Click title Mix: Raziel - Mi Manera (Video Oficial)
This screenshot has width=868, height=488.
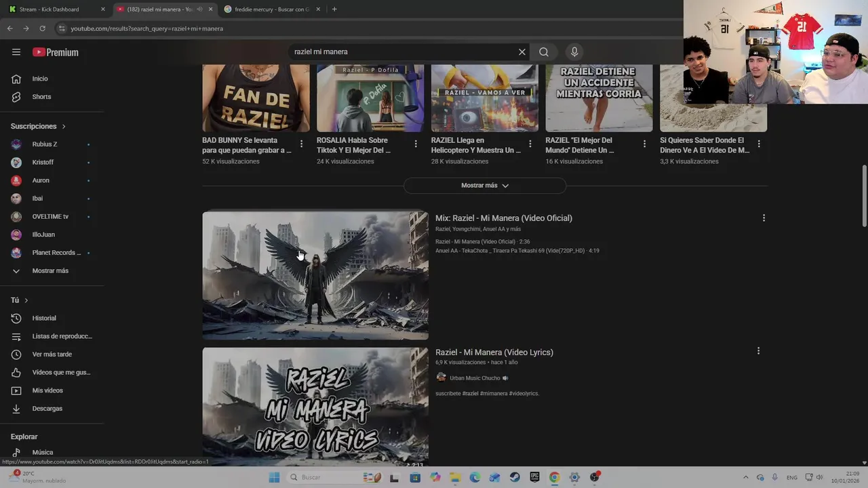504,218
